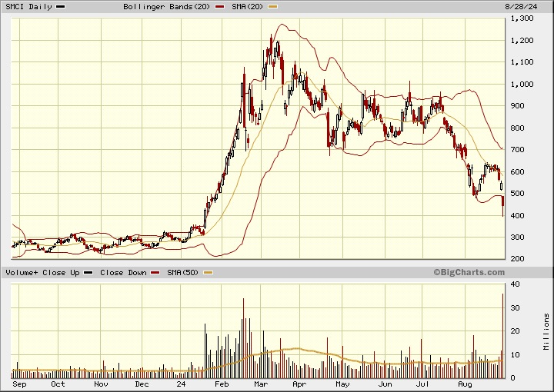
Task: Click the SMA(20) tan legend swatch
Action: 273,7
